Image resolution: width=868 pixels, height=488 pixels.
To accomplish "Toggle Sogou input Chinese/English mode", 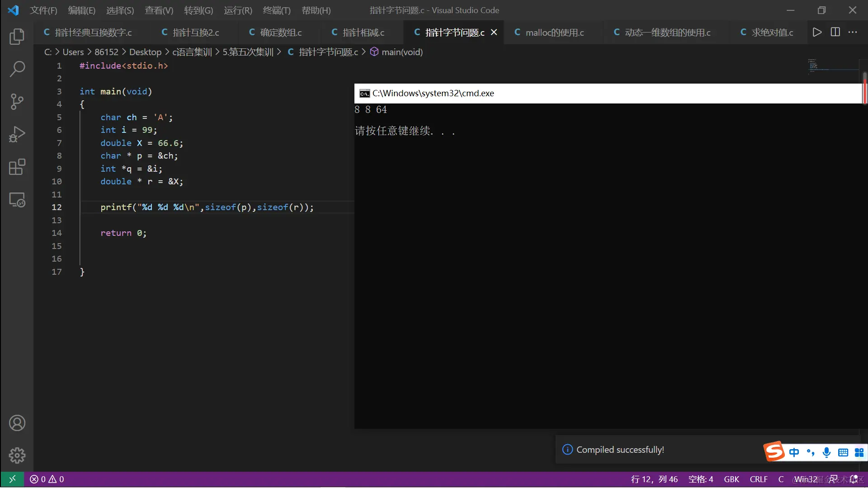I will point(794,452).
